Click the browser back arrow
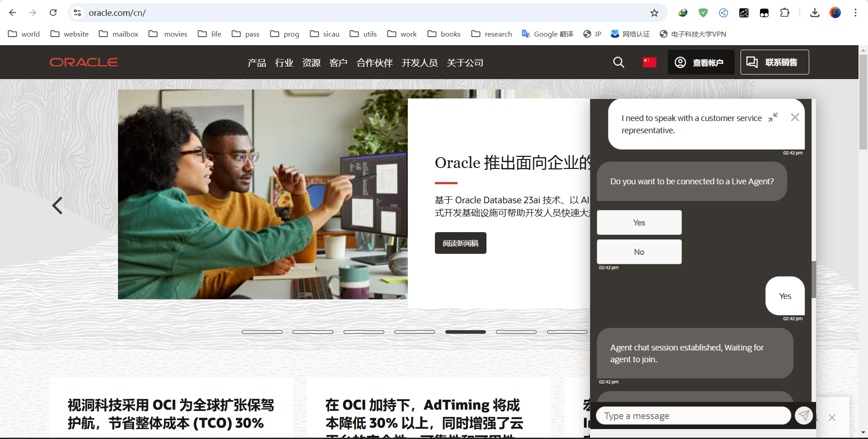 [13, 13]
